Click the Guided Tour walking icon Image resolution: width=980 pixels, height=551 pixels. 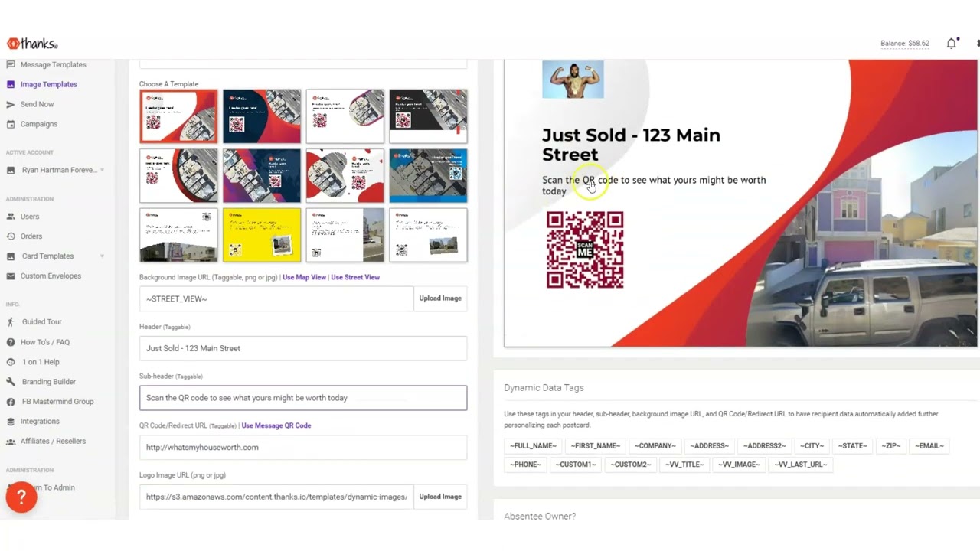tap(11, 322)
